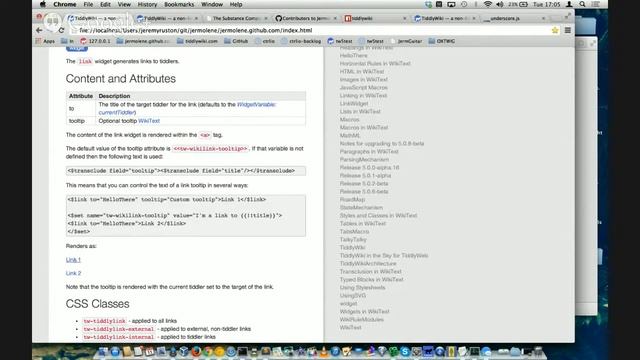Open Styles and Classes in WikiText
This screenshot has height=360, width=640.
coord(378,216)
